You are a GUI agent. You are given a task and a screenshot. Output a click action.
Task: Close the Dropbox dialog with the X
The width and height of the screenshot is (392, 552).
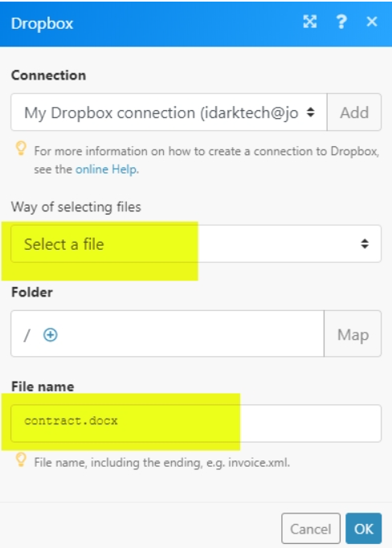click(x=372, y=22)
